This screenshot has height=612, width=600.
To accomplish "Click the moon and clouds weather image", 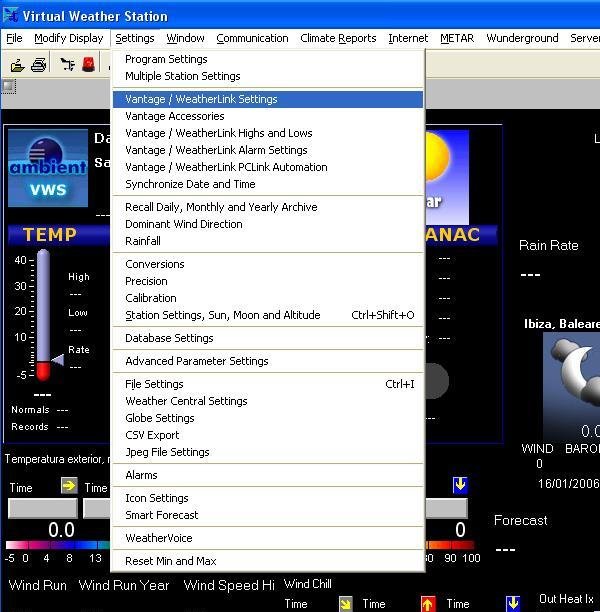I will (x=572, y=386).
